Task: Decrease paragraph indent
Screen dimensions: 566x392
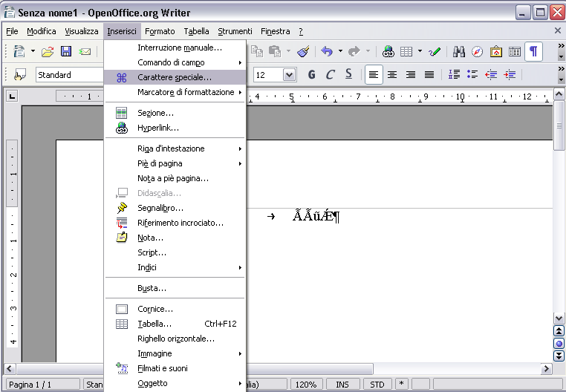Action: tap(491, 75)
